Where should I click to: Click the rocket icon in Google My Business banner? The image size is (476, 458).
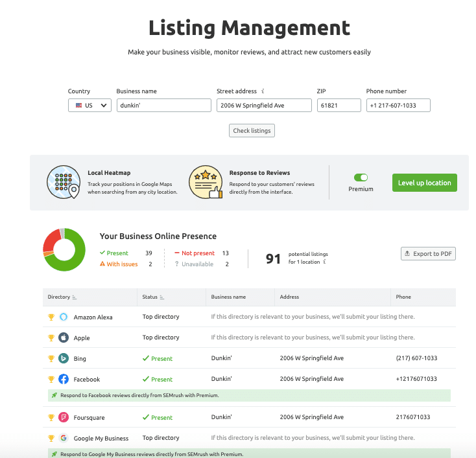tap(54, 454)
